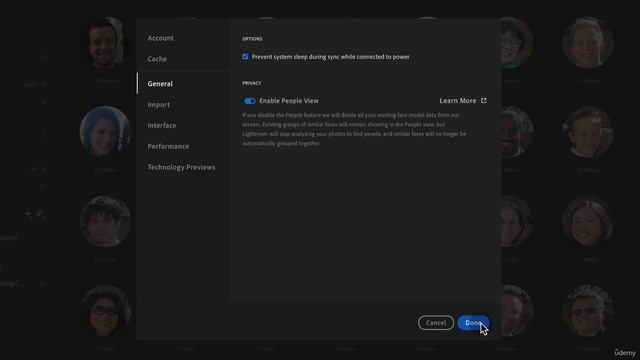This screenshot has width=640, height=360.
Task: Go to the Performance preferences section
Action: click(168, 146)
